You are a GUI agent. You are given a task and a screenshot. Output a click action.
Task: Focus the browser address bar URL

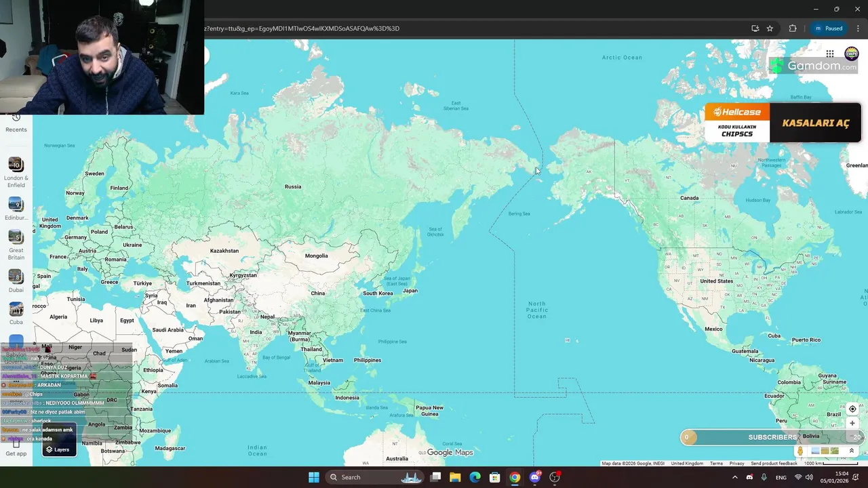click(302, 28)
